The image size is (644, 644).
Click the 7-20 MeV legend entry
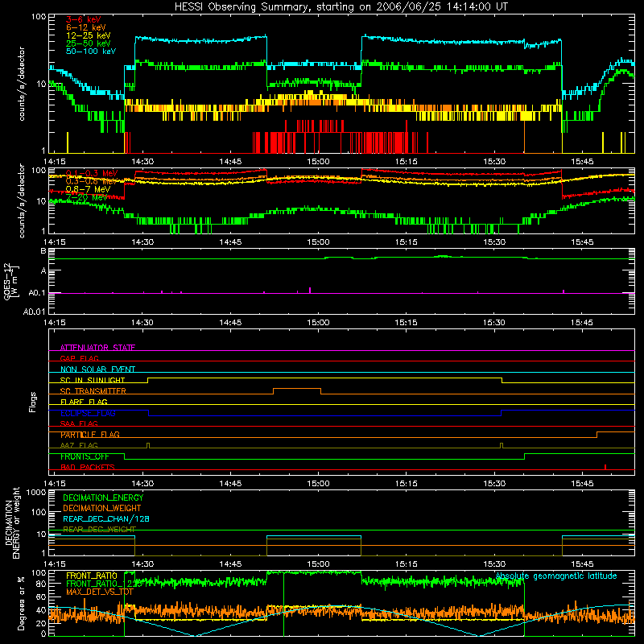click(x=86, y=197)
